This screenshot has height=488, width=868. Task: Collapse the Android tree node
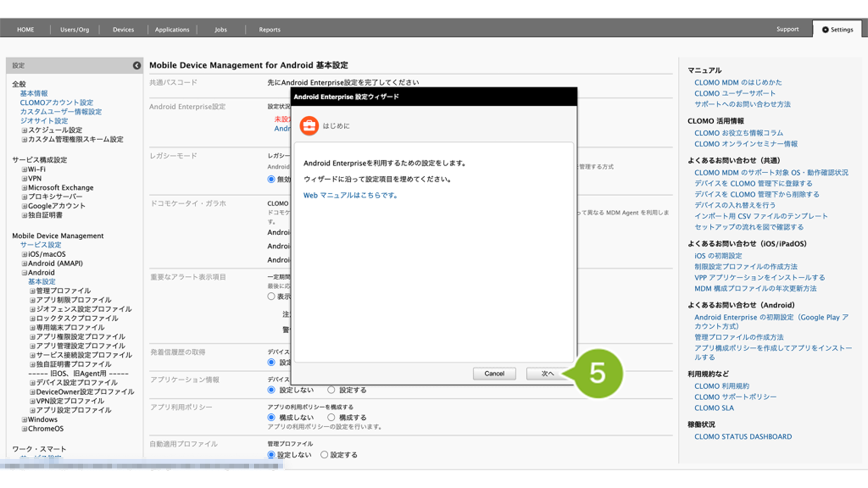(24, 273)
